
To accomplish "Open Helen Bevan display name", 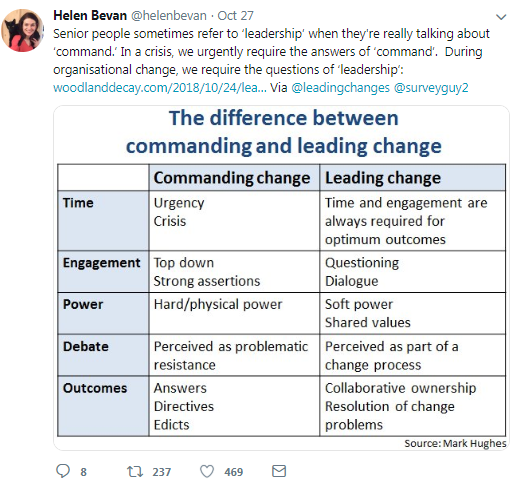I will (x=90, y=16).
